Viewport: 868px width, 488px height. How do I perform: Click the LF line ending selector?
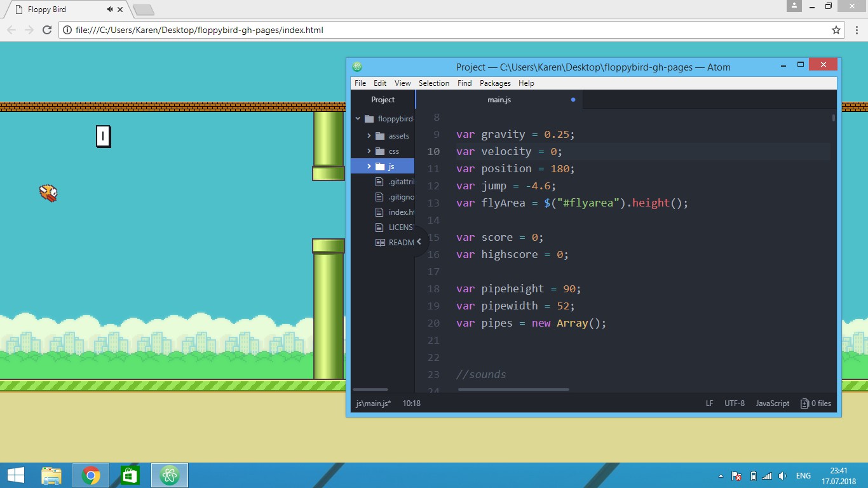(x=709, y=403)
